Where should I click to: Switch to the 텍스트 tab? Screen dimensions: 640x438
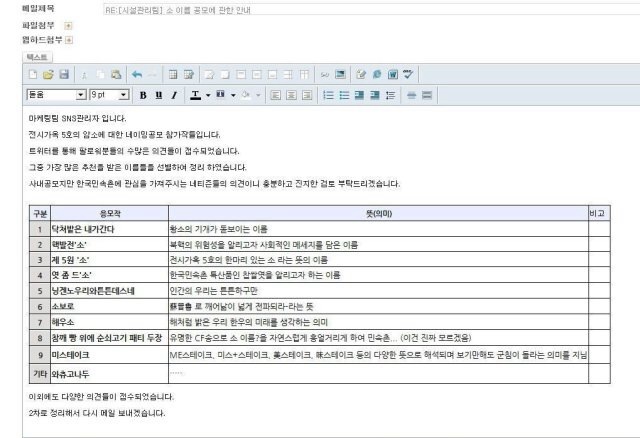[35, 57]
